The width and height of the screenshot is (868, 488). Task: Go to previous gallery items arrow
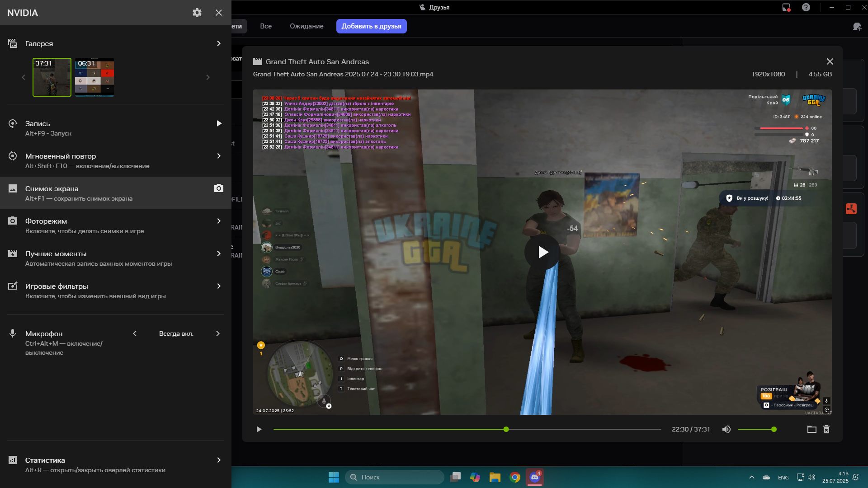(x=24, y=77)
